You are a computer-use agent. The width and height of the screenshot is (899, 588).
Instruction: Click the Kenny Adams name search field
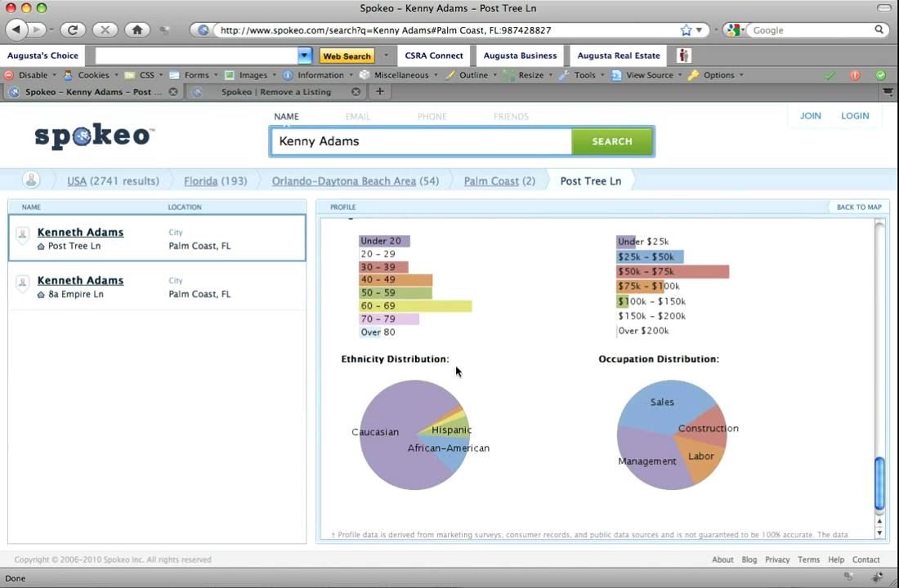pos(421,141)
